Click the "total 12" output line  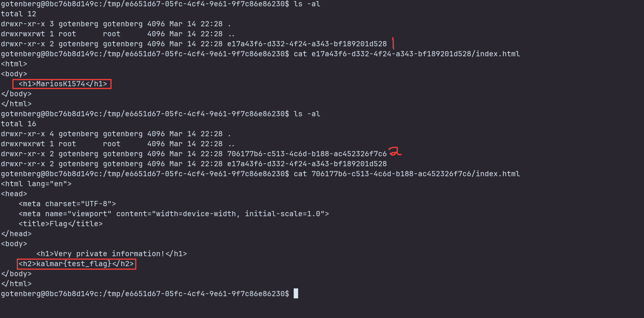click(18, 14)
